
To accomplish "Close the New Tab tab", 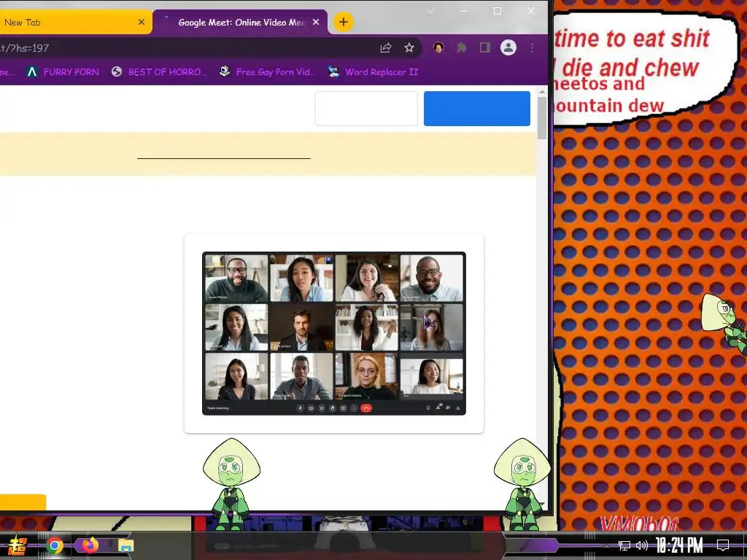I will 142,22.
